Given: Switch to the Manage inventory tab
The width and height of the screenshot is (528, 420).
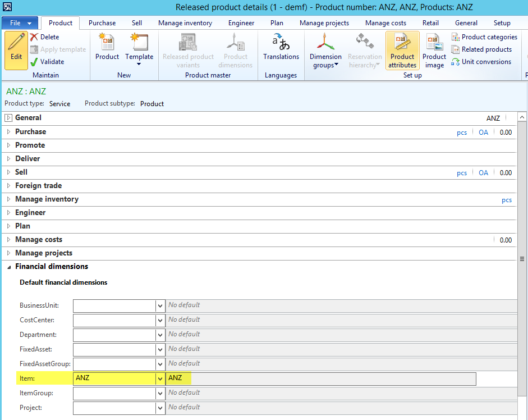Looking at the screenshot, I should point(185,23).
